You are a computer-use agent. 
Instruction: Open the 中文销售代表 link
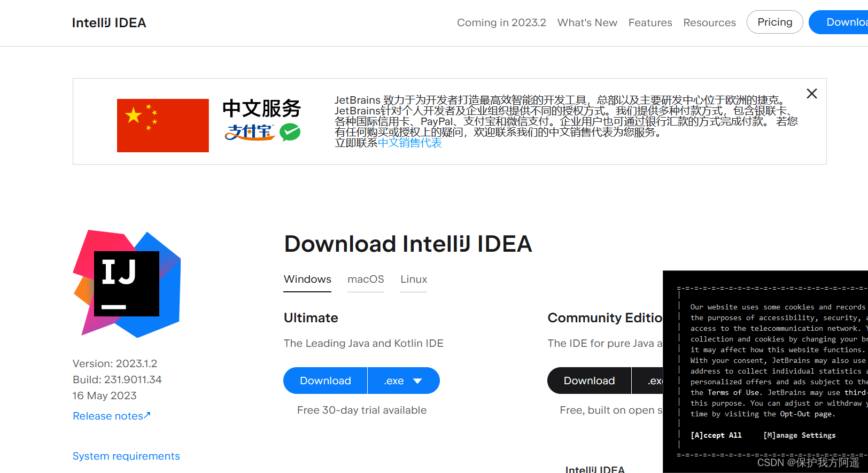point(410,143)
